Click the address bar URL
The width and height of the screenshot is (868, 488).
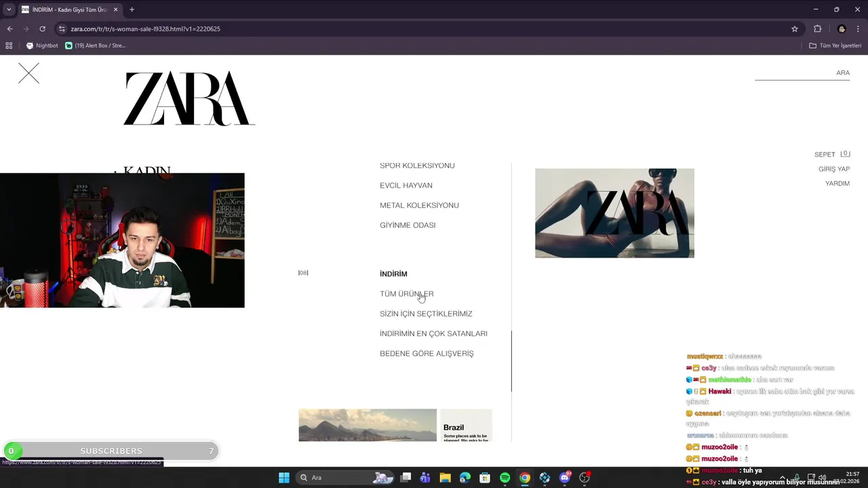145,29
